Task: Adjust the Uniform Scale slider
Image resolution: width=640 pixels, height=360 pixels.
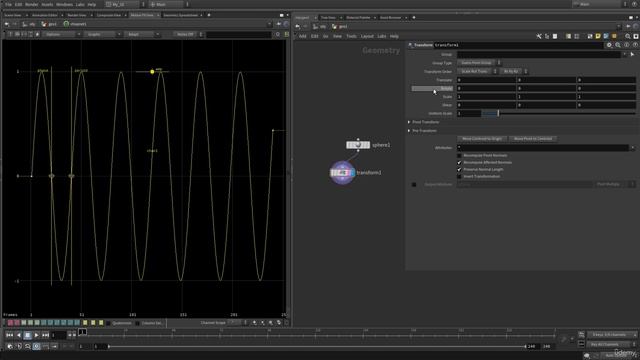Action: point(559,113)
